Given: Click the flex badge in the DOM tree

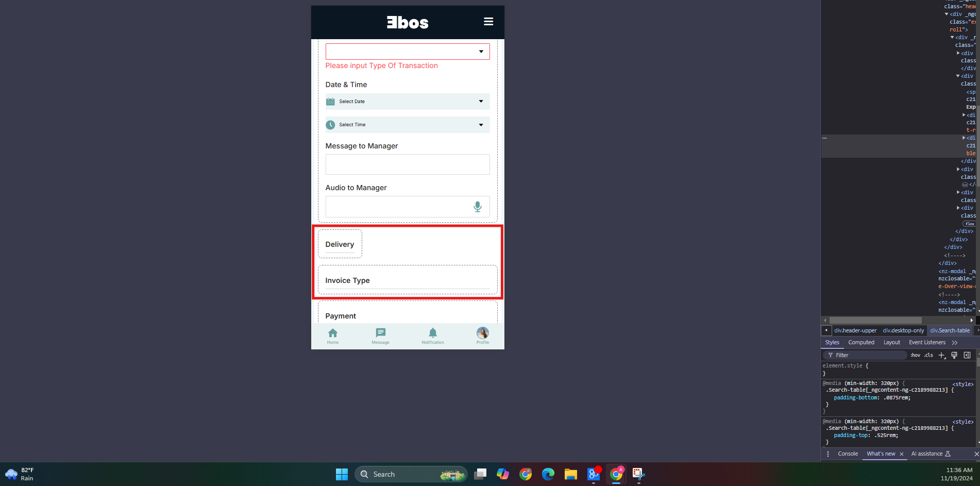Looking at the screenshot, I should tap(969, 224).
